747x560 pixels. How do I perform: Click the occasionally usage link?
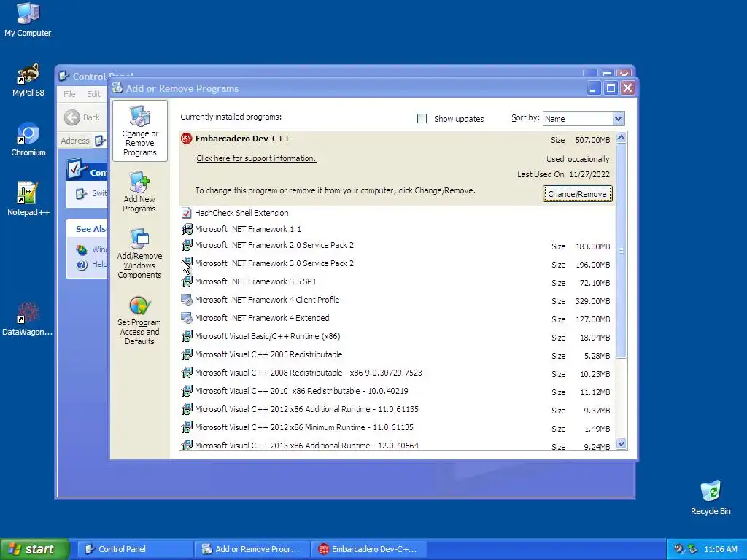coord(589,159)
